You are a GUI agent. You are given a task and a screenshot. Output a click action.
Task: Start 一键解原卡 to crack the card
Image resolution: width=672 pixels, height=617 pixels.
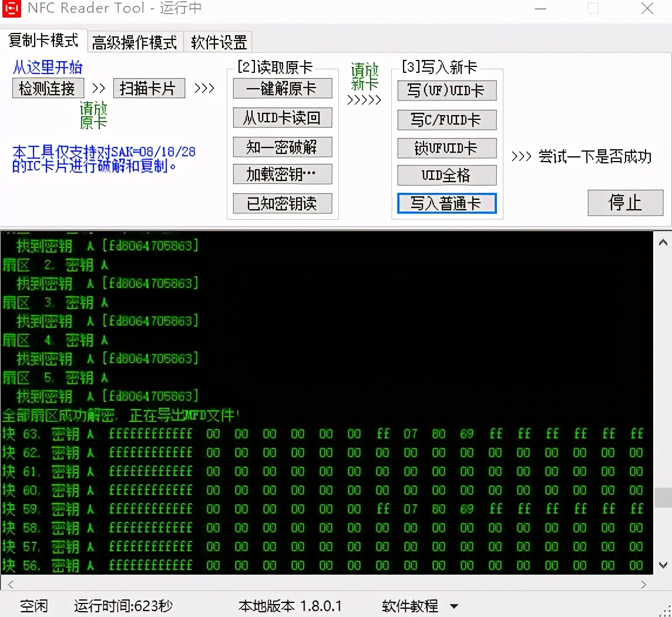[x=282, y=89]
